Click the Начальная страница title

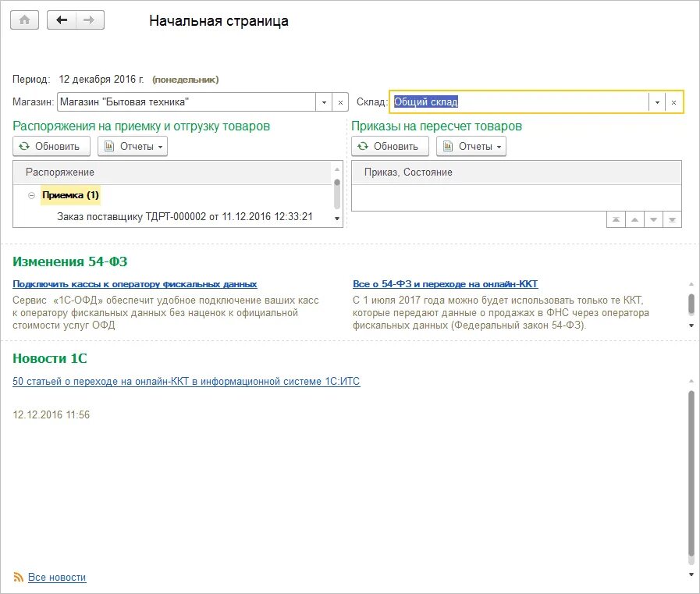pos(219,21)
